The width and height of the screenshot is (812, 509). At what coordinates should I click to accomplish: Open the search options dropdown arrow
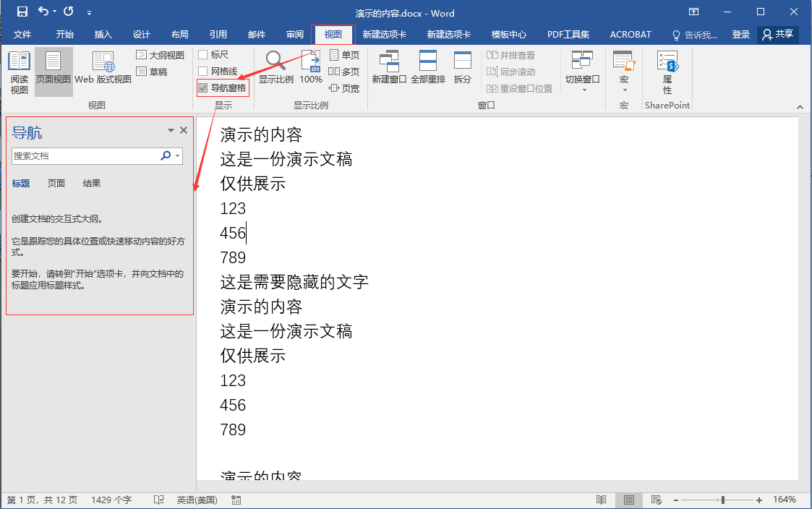178,156
